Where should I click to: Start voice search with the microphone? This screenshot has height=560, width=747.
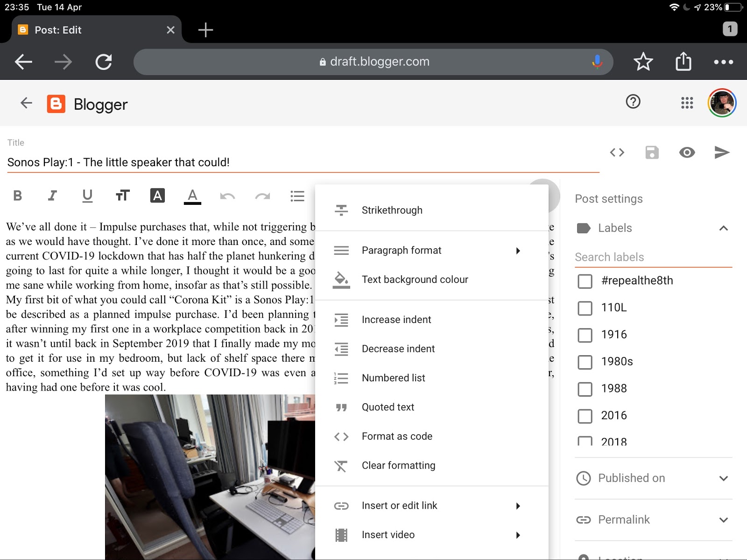pos(597,62)
